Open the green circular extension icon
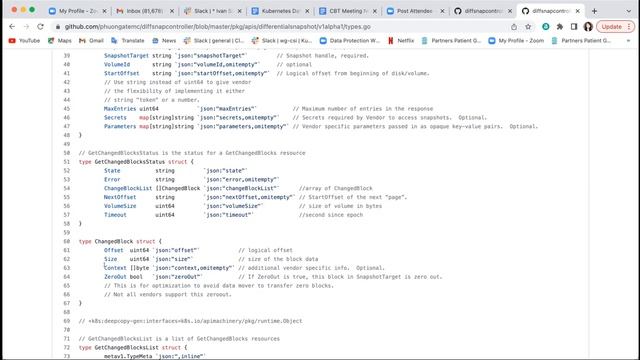The image size is (640, 360). tap(546, 27)
